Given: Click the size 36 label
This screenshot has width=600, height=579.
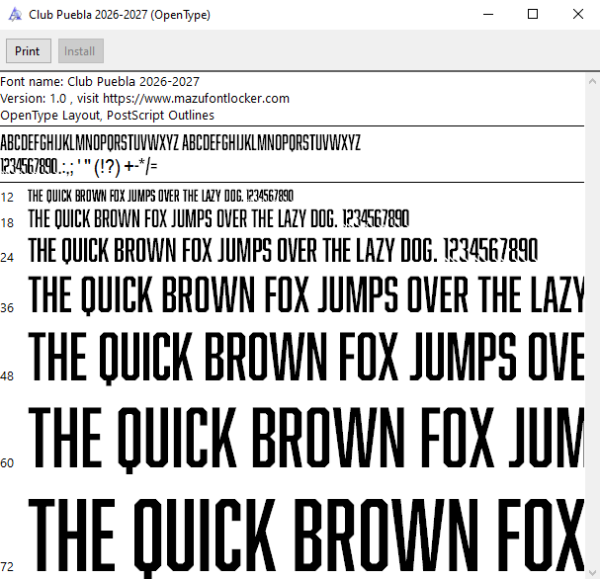Looking at the screenshot, I should (7, 308).
